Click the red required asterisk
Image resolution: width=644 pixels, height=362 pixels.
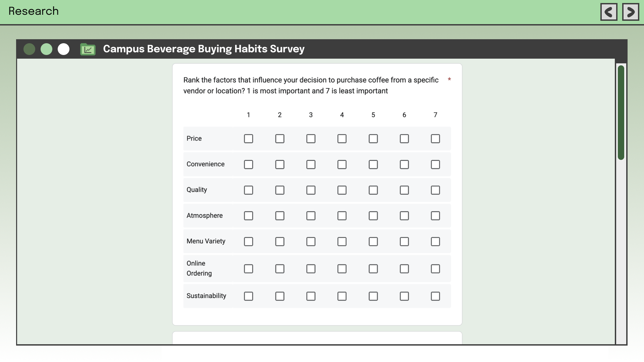449,79
